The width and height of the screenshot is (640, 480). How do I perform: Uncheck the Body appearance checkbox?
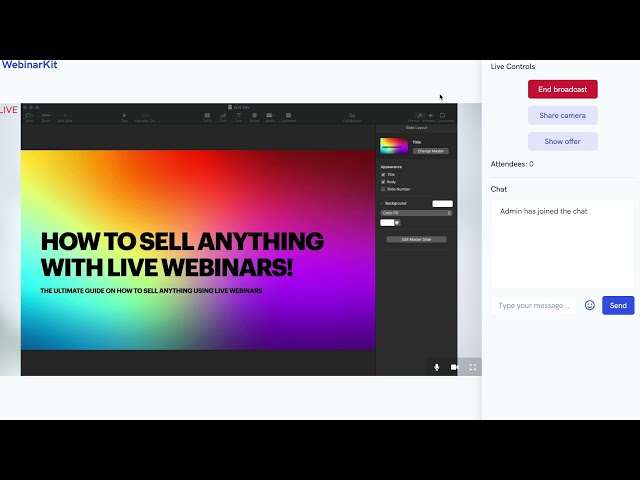point(383,182)
